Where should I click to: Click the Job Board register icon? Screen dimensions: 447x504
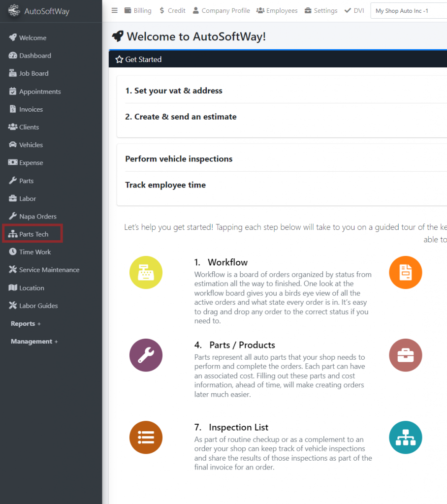point(13,73)
